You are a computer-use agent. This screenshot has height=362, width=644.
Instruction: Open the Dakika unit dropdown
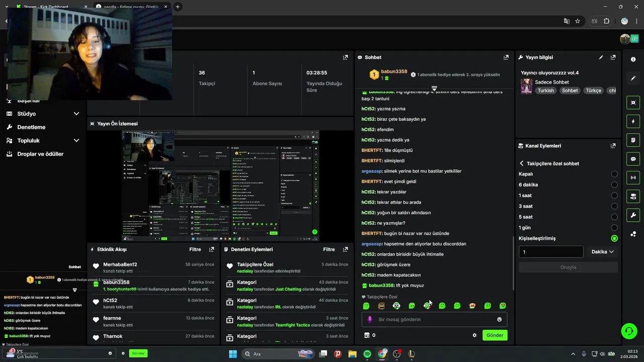[x=602, y=252]
